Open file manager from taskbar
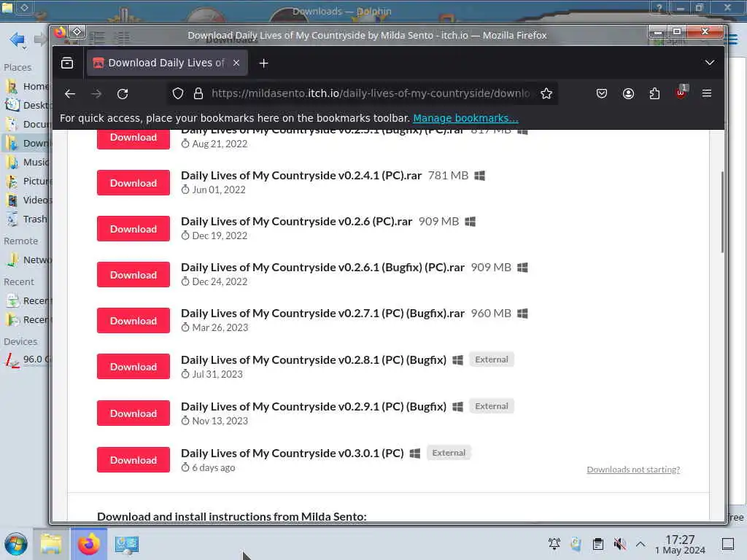The width and height of the screenshot is (747, 560). pos(51,544)
